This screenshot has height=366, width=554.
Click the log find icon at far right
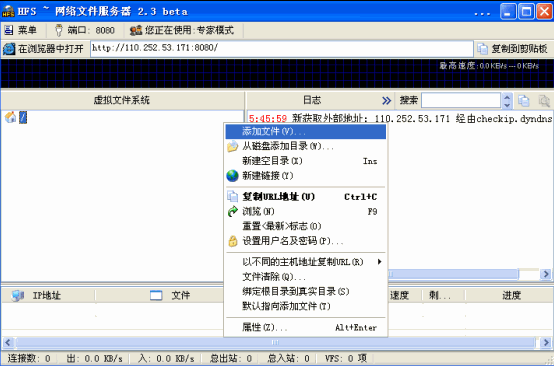(544, 101)
